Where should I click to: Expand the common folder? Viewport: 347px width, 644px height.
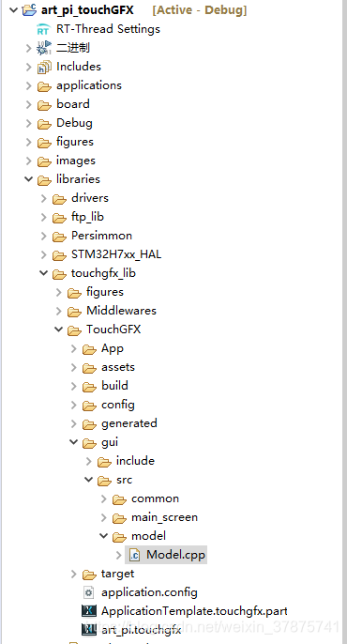tap(104, 499)
